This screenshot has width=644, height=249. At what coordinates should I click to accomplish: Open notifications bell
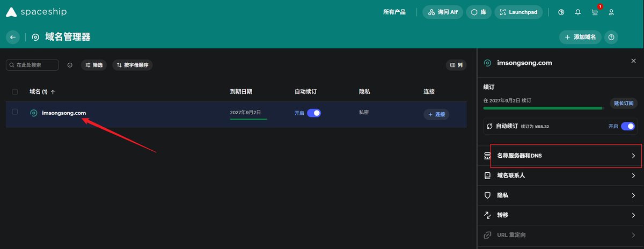click(578, 12)
